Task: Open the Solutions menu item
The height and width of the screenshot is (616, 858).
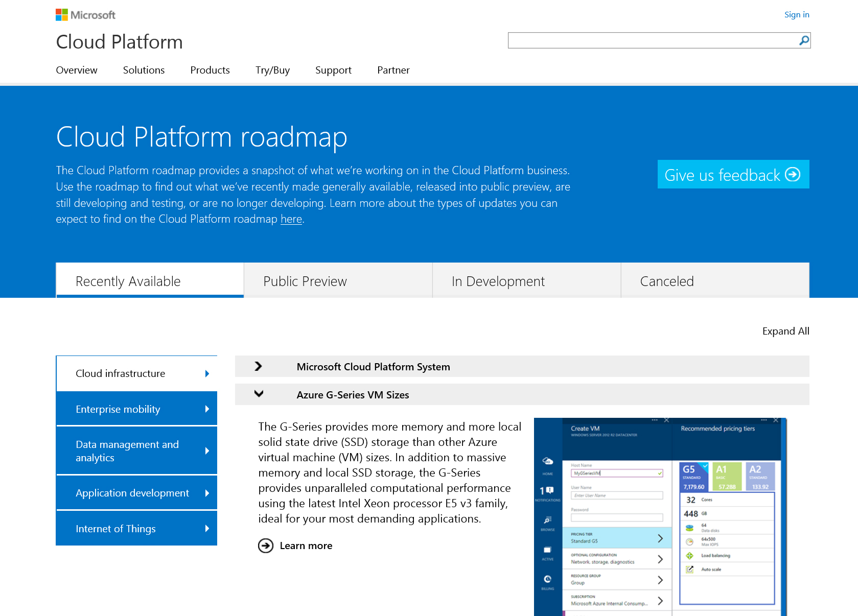Action: [x=144, y=70]
